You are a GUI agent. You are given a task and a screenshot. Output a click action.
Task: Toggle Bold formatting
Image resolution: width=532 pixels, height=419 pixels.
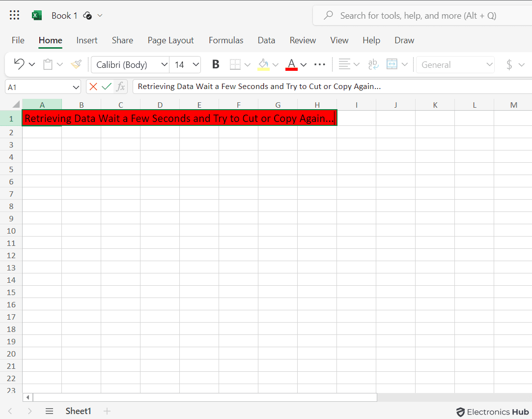pyautogui.click(x=215, y=64)
